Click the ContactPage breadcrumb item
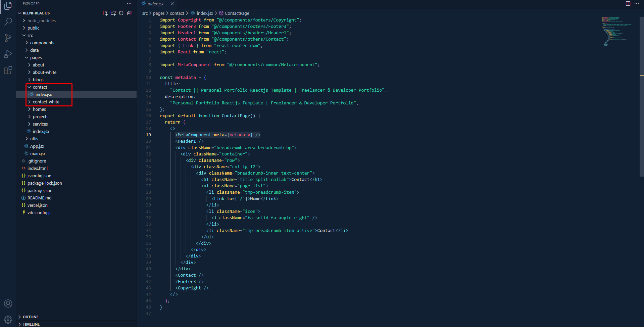The image size is (644, 327). (x=237, y=13)
